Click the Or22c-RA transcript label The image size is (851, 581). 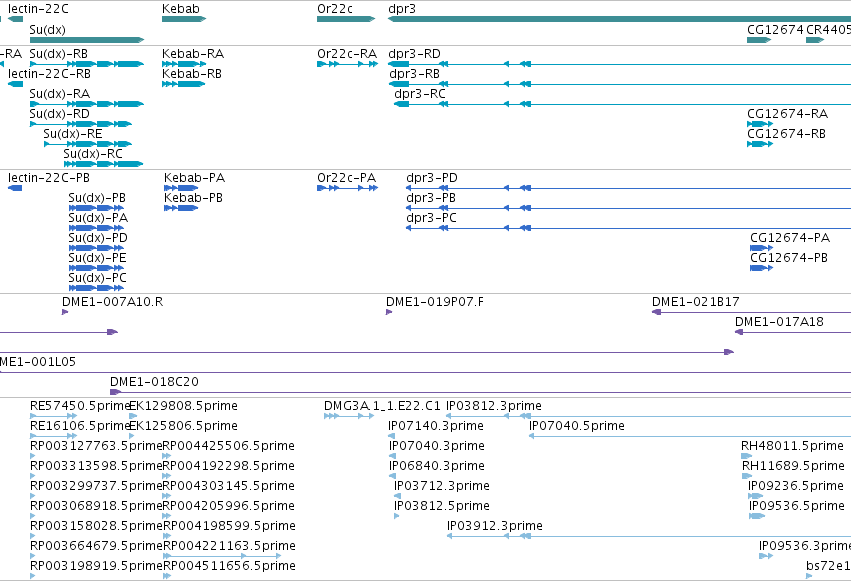coord(347,54)
